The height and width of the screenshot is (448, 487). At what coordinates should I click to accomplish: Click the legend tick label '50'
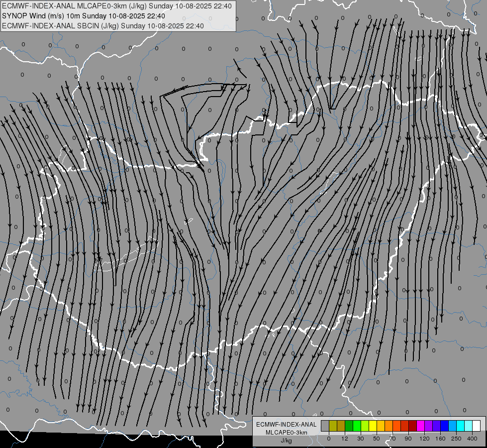tap(377, 439)
